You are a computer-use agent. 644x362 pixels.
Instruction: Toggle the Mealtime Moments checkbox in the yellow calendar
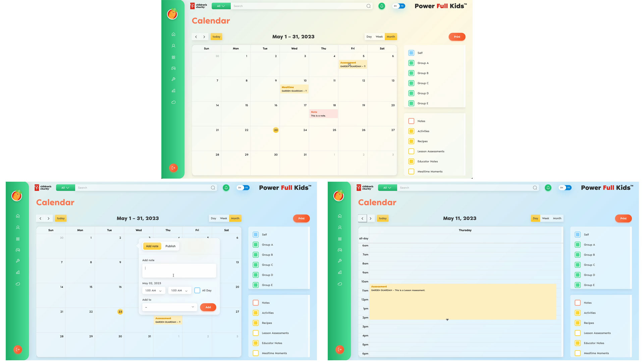click(411, 172)
